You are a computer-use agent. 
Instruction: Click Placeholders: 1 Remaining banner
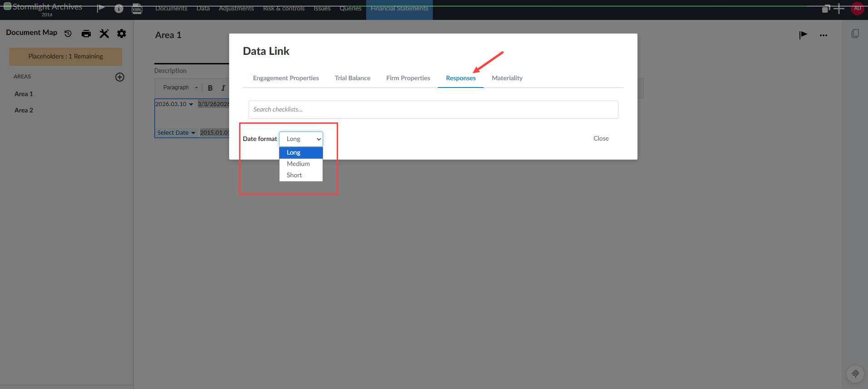point(65,57)
